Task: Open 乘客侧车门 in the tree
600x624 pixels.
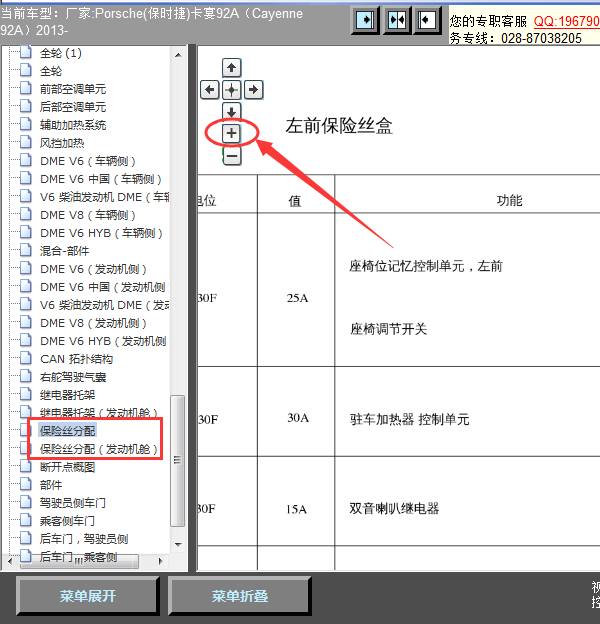Action: coord(67,521)
